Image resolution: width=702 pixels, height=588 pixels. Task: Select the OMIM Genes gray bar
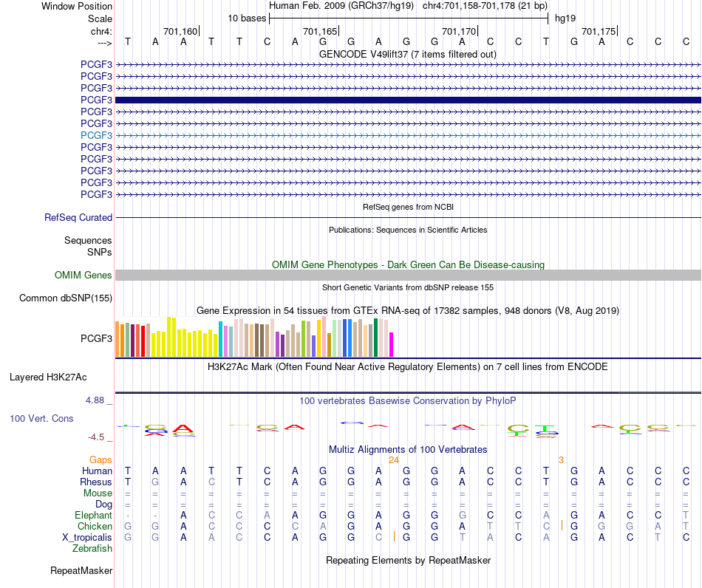(x=408, y=276)
